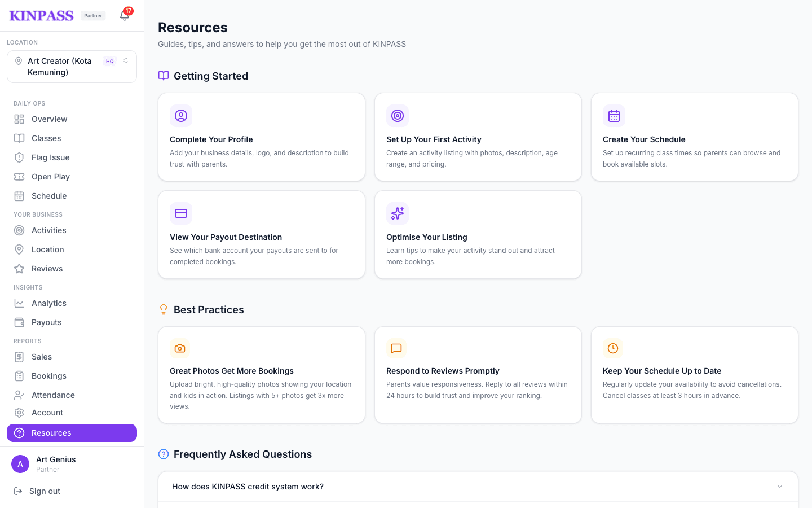This screenshot has height=508, width=812.
Task: Sign out of the account
Action: (x=72, y=491)
